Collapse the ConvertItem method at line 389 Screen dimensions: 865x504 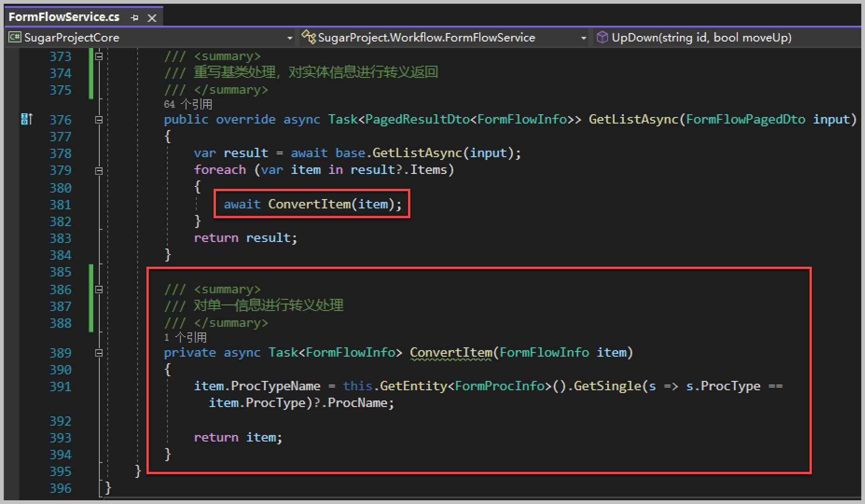[x=99, y=353]
